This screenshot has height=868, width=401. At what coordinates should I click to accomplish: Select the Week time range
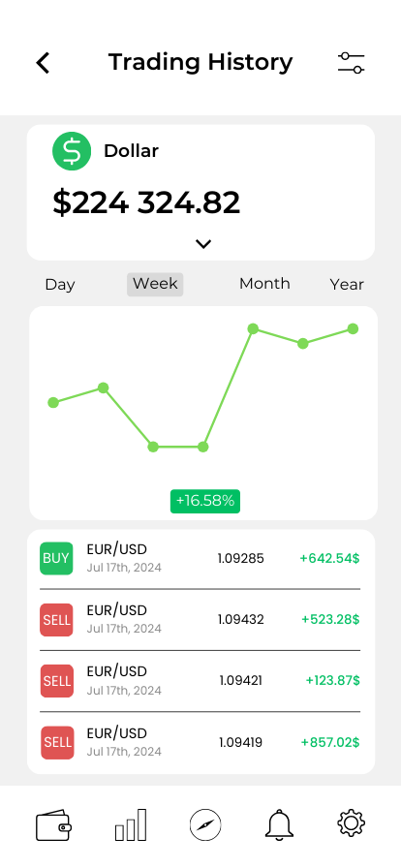[x=155, y=284]
